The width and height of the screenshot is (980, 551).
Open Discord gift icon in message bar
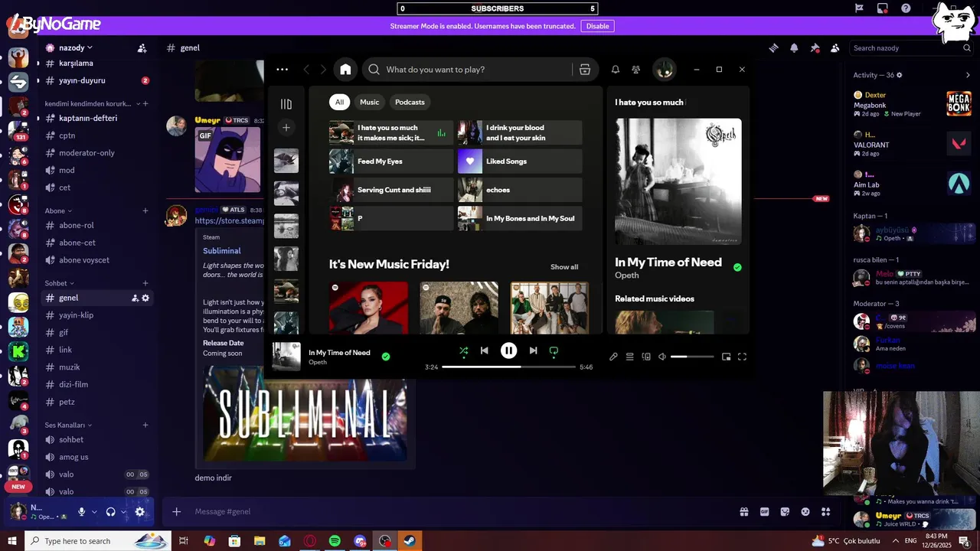pyautogui.click(x=743, y=512)
